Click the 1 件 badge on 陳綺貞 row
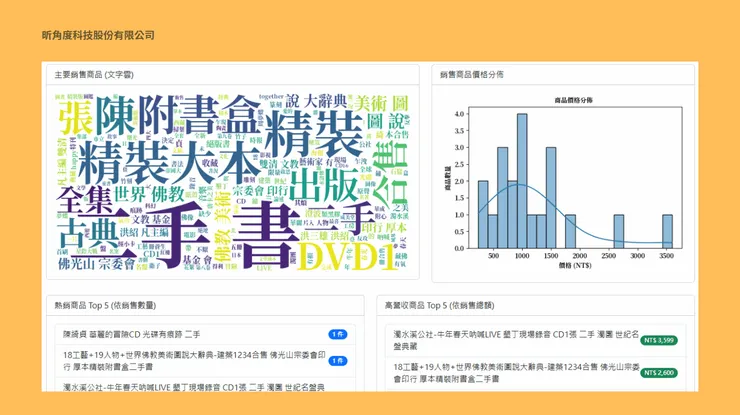 (338, 334)
